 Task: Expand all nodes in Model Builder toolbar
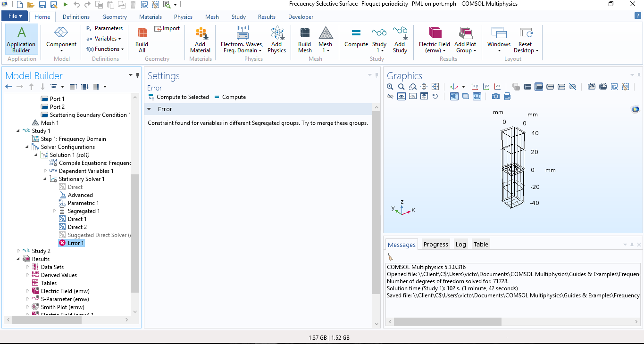coord(85,87)
